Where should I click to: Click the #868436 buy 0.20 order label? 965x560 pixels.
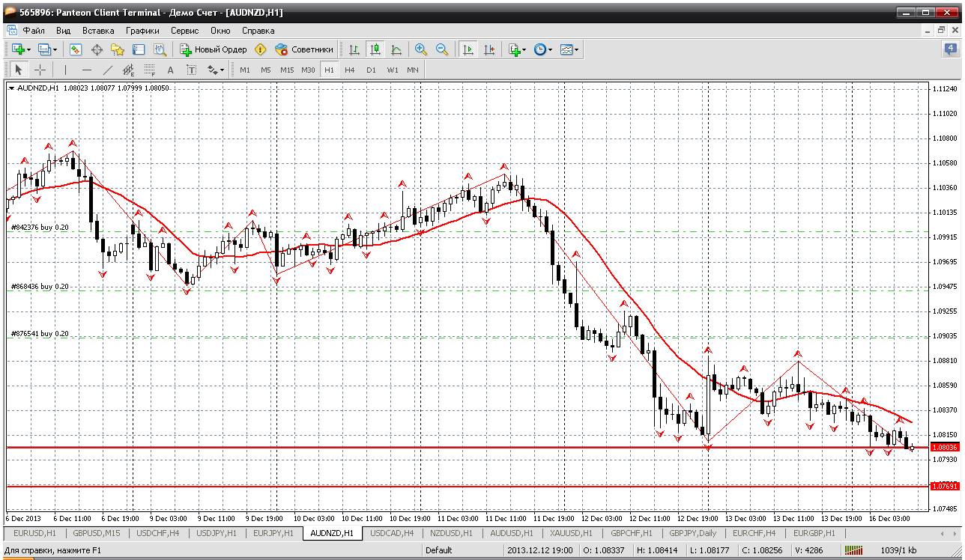[x=40, y=287]
